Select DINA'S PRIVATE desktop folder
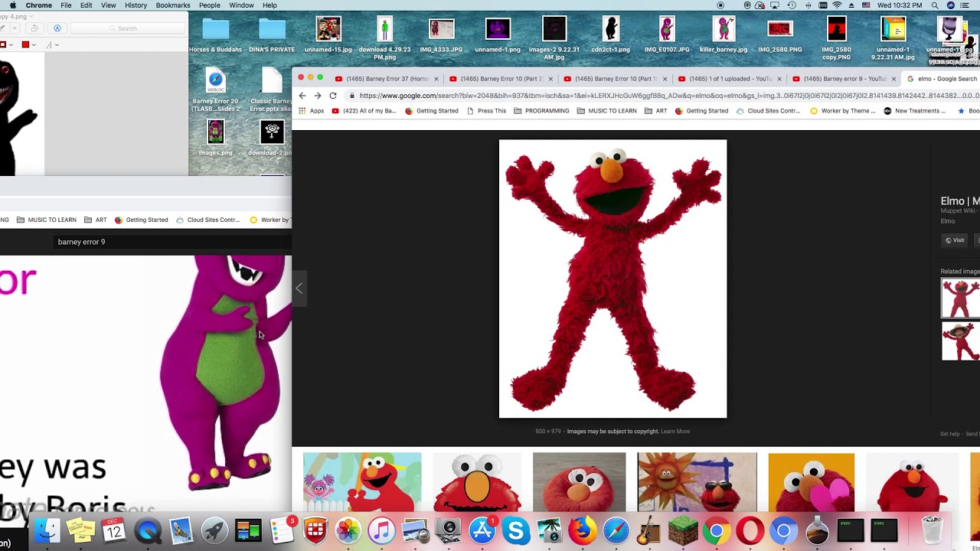 click(272, 34)
